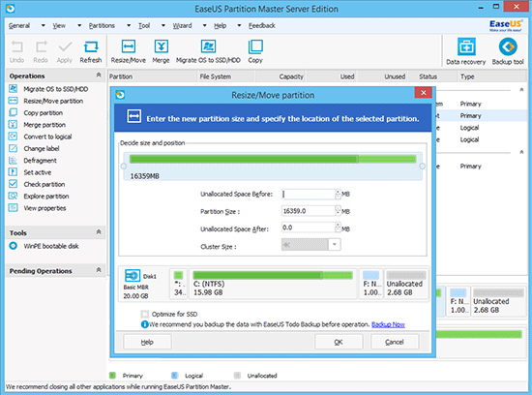Screen dimensions: 532x395
Task: Enable the Optimize for SSD checkbox
Action: coord(145,314)
